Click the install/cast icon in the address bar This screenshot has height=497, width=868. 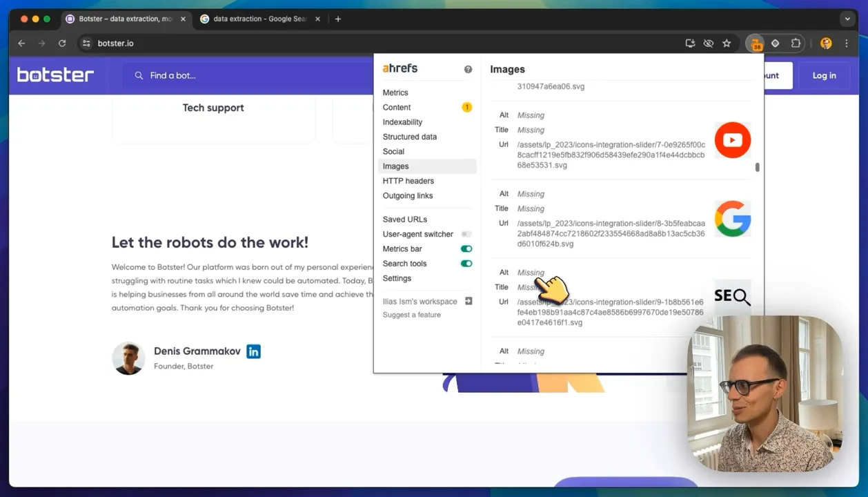pyautogui.click(x=690, y=43)
